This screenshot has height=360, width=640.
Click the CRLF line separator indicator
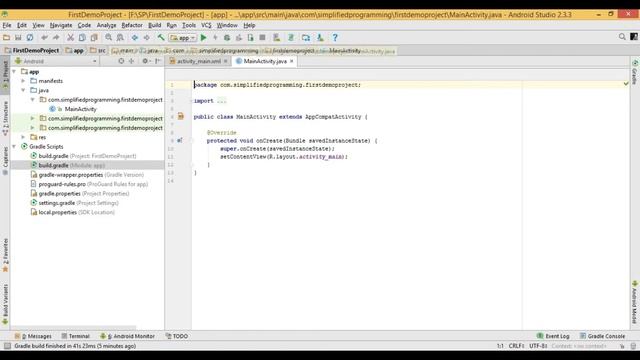516,346
